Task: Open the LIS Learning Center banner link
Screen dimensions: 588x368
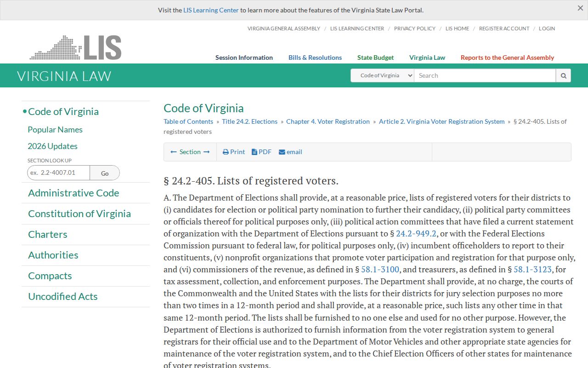Action: pyautogui.click(x=211, y=10)
